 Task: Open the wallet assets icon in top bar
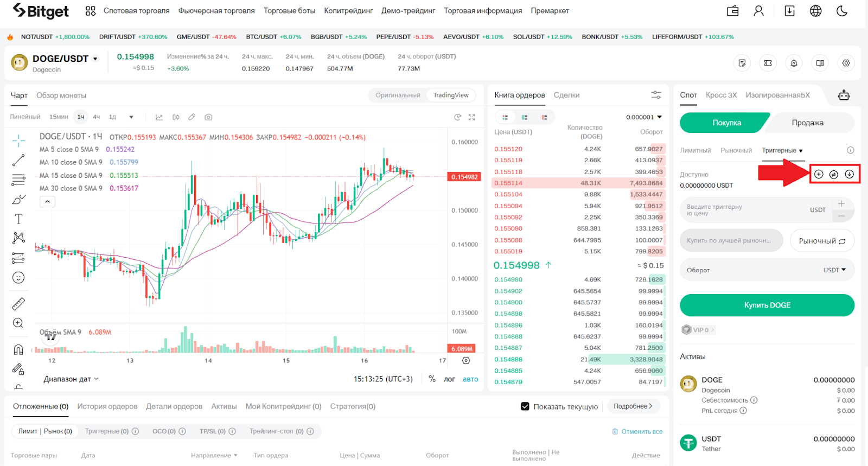[733, 11]
